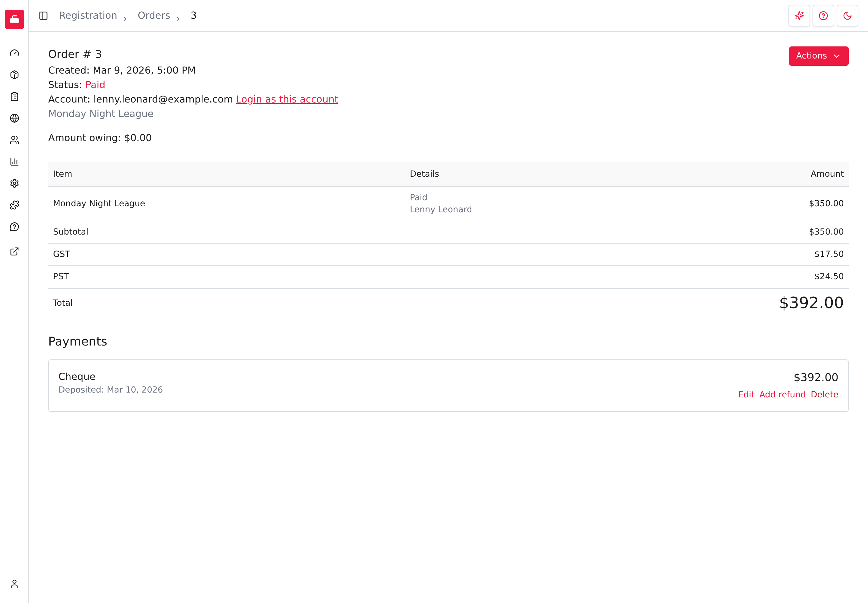868x603 pixels.
Task: Open the user profile icon at sidebar bottom
Action: coord(14,584)
